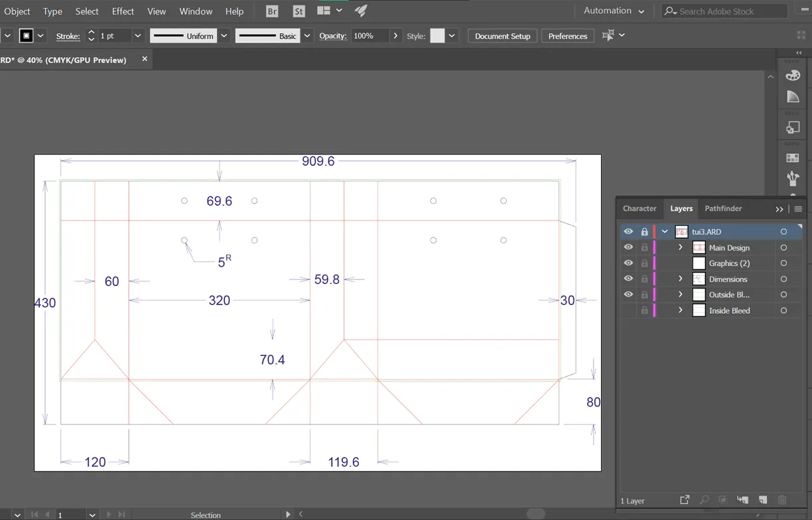This screenshot has width=812, height=520.
Task: Open the Arrange Documents dropdown
Action: tap(328, 10)
